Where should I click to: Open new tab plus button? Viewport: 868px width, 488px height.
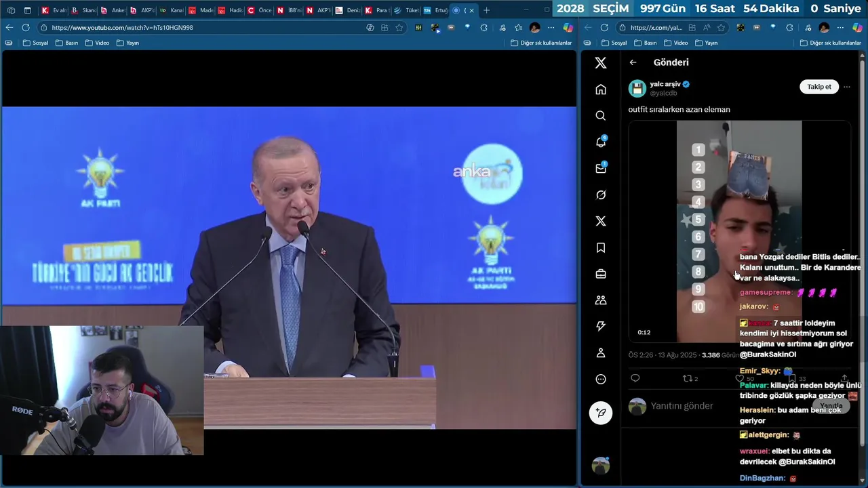click(486, 10)
